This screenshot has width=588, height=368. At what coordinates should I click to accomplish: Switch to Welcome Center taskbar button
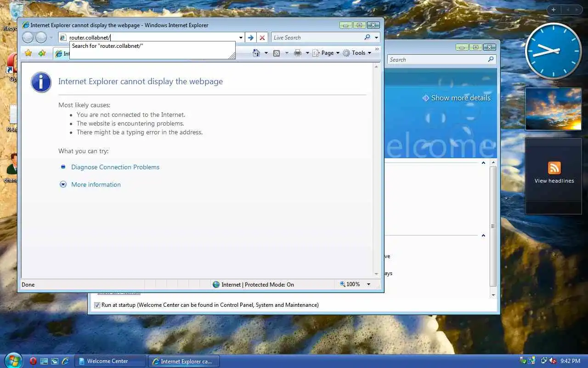point(110,361)
